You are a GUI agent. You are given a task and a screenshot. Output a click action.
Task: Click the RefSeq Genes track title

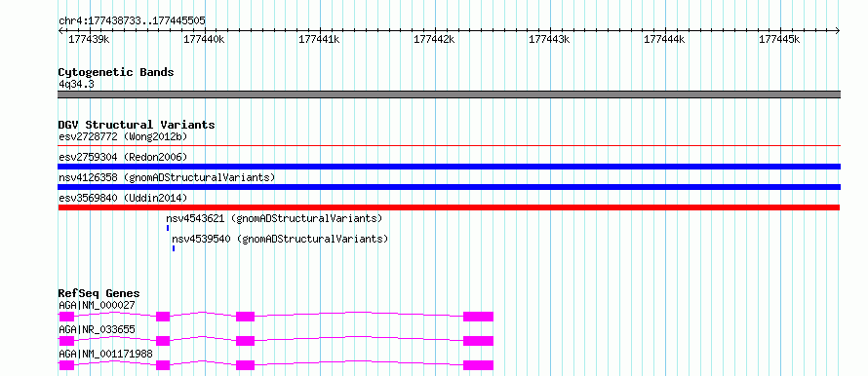tap(99, 293)
